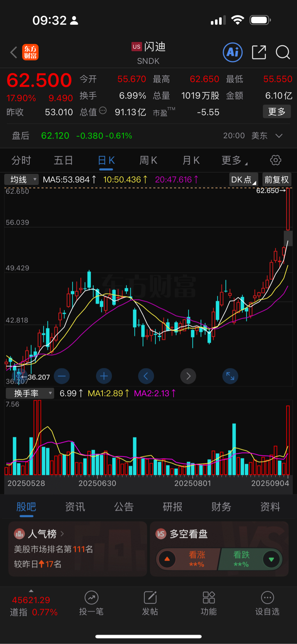Toggle 前复权 price adjustment
This screenshot has width=297, height=644.
277,179
